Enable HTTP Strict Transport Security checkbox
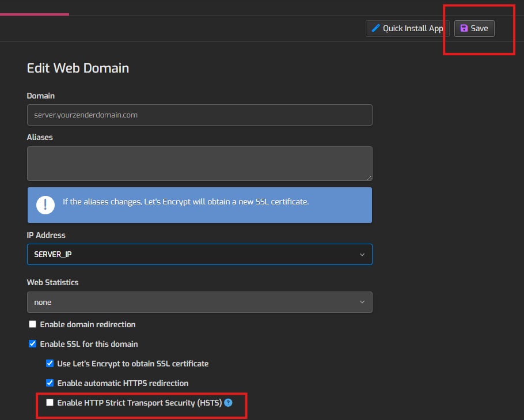 50,403
